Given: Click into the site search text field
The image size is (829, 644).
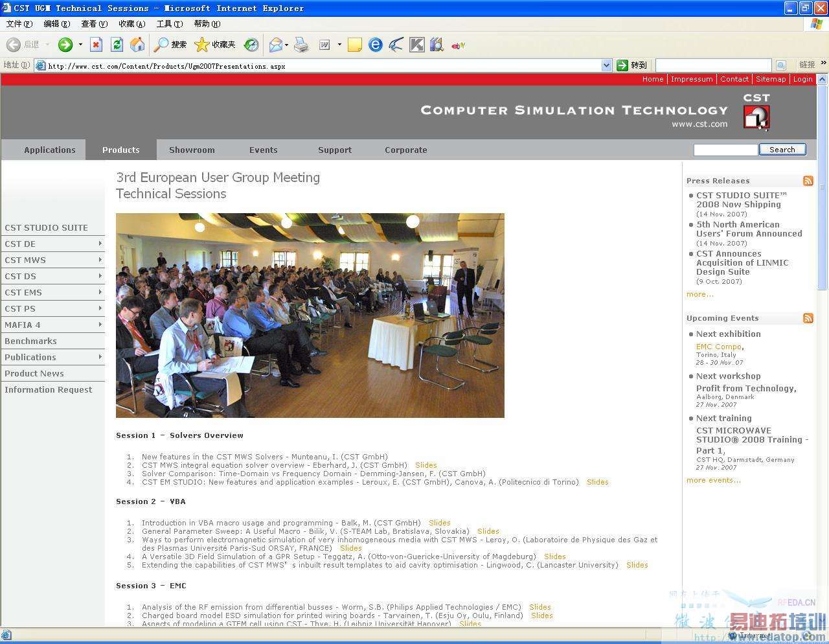Looking at the screenshot, I should 725,150.
